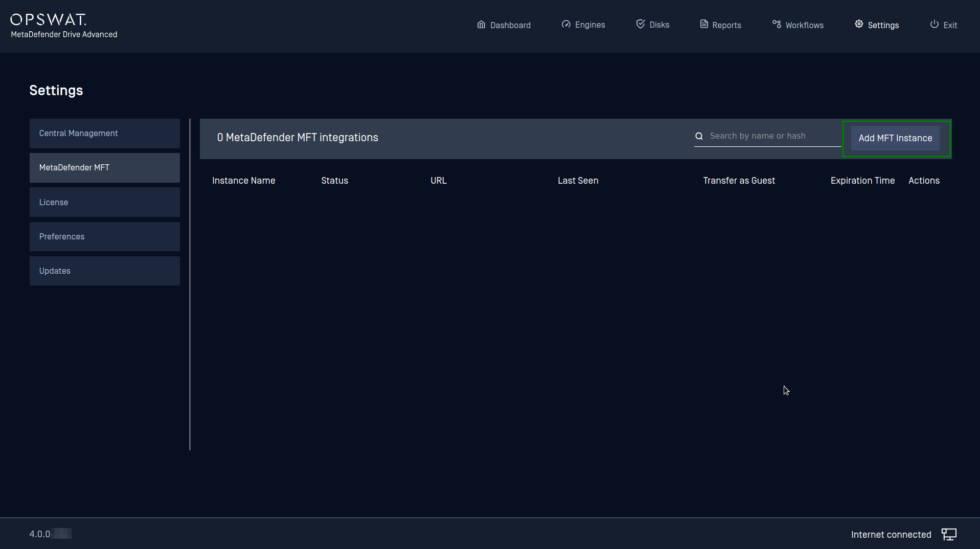This screenshot has width=980, height=549.
Task: Choose Exit in top navigation
Action: [x=943, y=25]
